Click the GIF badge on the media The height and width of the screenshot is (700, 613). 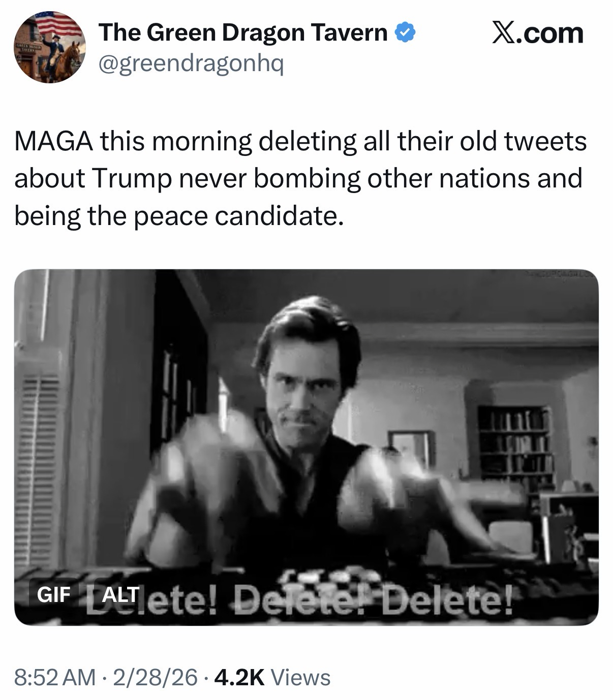[53, 594]
